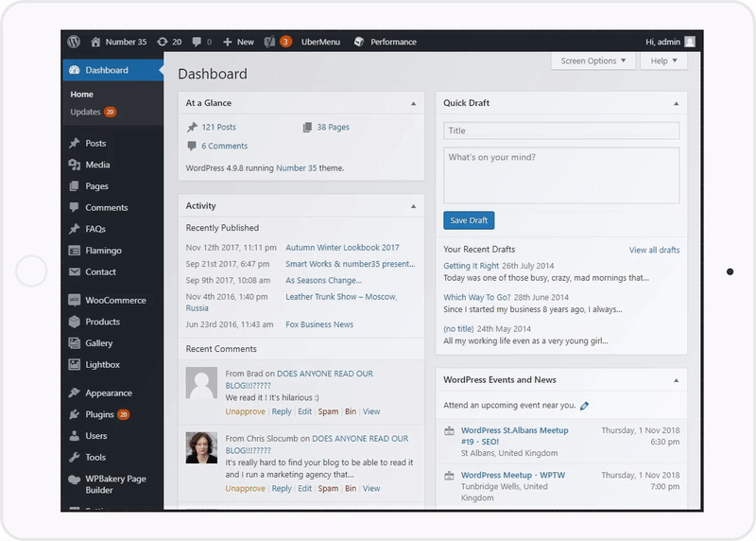Click the Save Draft button

(x=469, y=220)
